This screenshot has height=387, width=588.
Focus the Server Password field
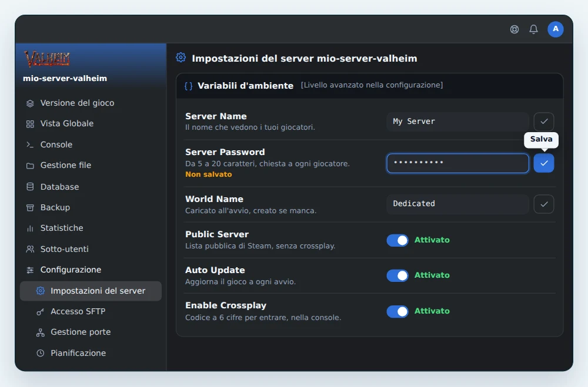[457, 163]
